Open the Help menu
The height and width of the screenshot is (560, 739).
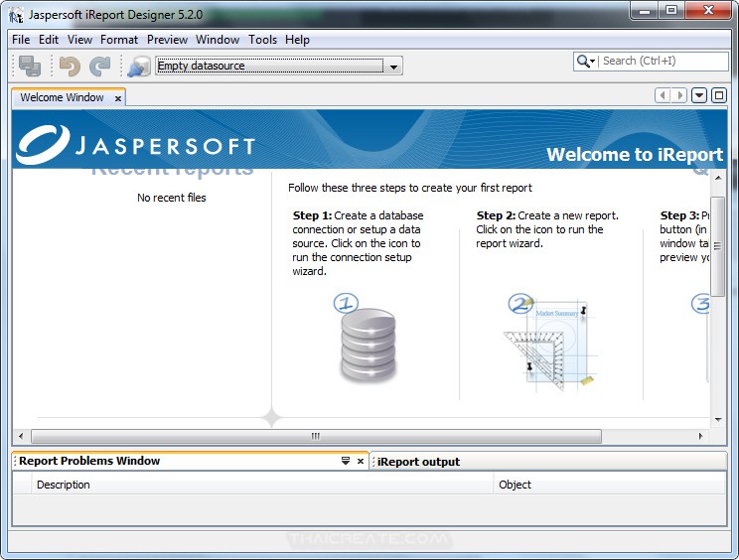click(297, 40)
